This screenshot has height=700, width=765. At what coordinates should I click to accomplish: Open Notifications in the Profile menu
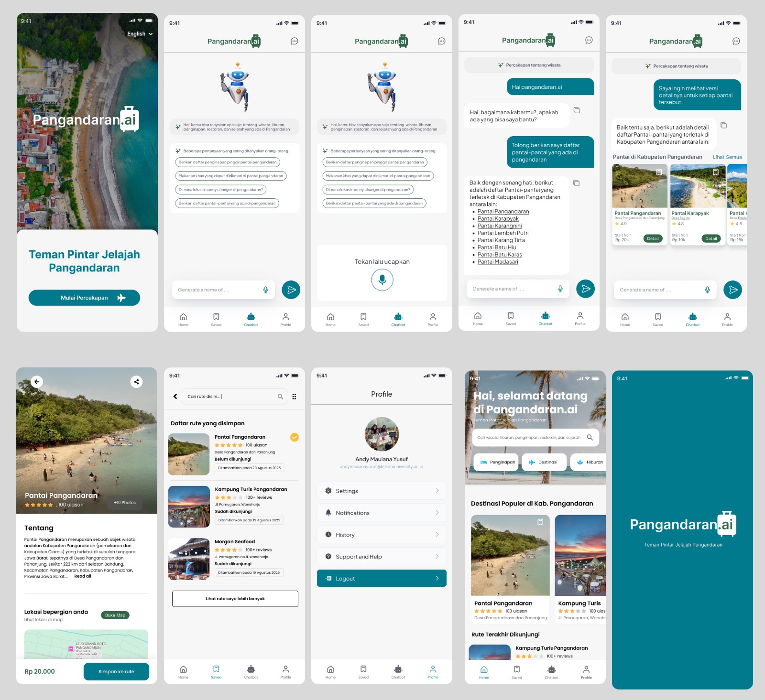click(382, 513)
